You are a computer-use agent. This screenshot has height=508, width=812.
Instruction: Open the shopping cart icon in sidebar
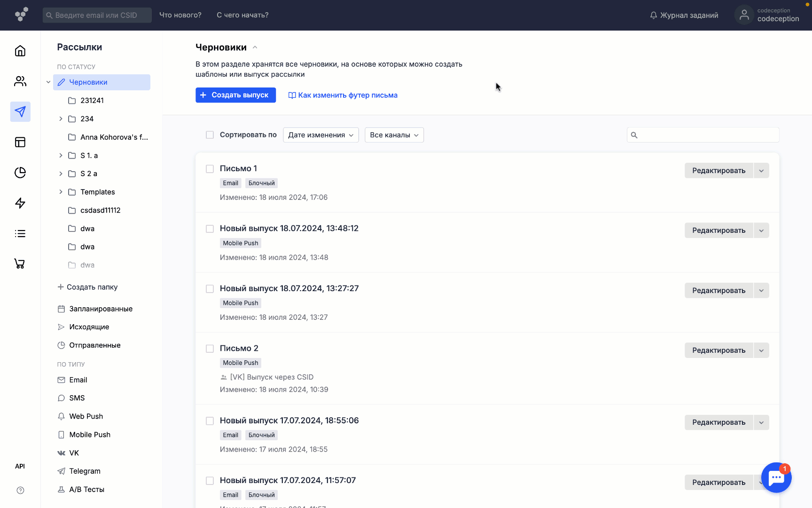[x=20, y=264]
